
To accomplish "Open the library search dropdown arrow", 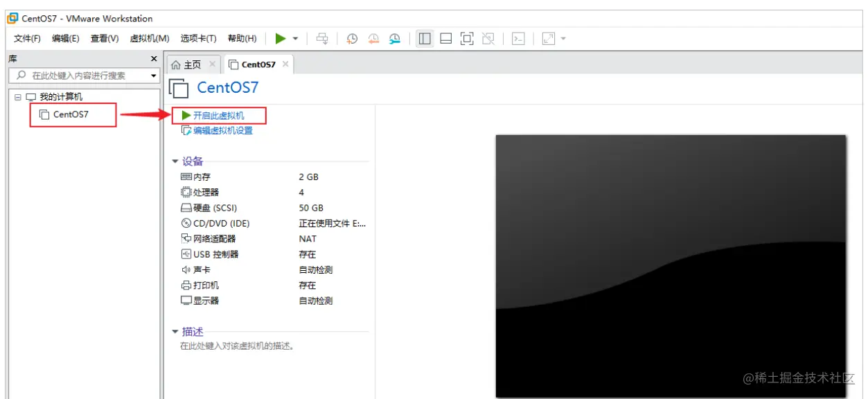I will coord(154,76).
